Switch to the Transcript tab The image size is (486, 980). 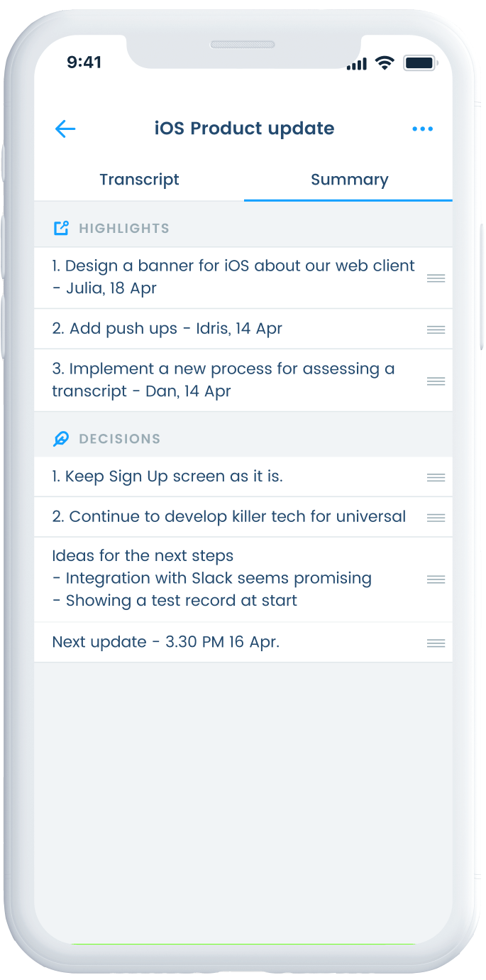click(139, 180)
